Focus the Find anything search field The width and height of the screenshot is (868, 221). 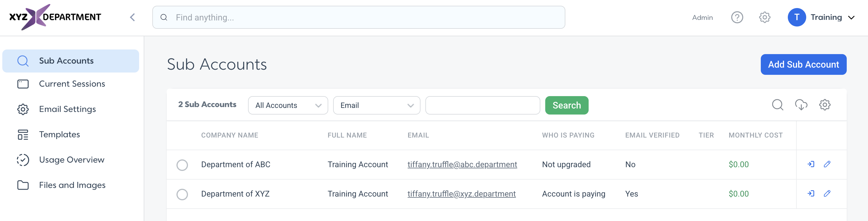point(358,17)
